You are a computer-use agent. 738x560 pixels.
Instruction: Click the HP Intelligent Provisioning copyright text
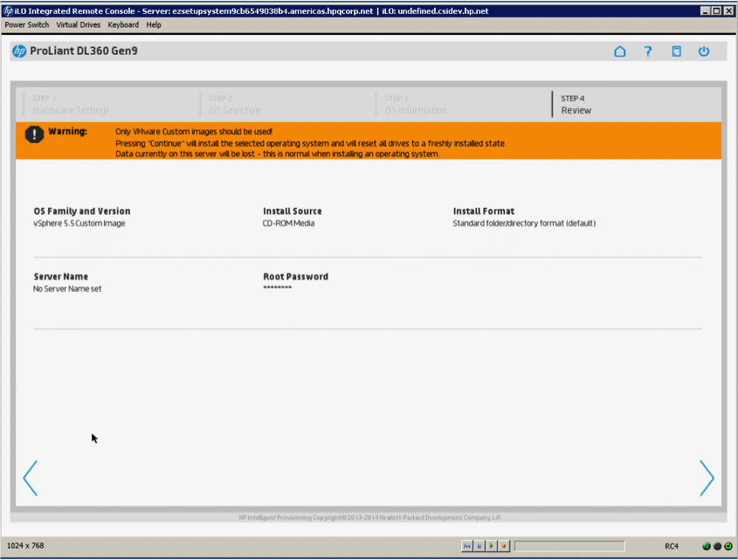pyautogui.click(x=369, y=517)
